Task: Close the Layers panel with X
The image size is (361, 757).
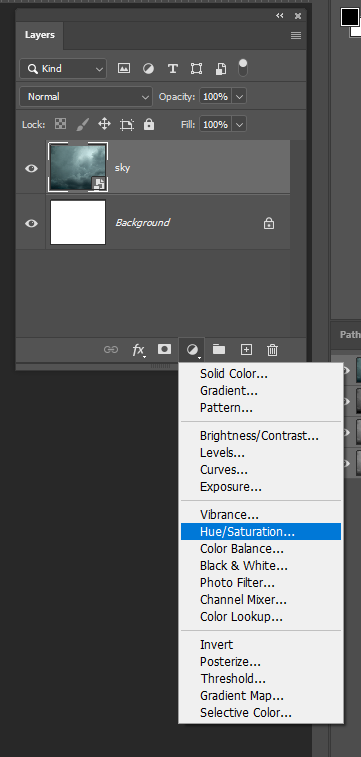Action: pos(298,16)
